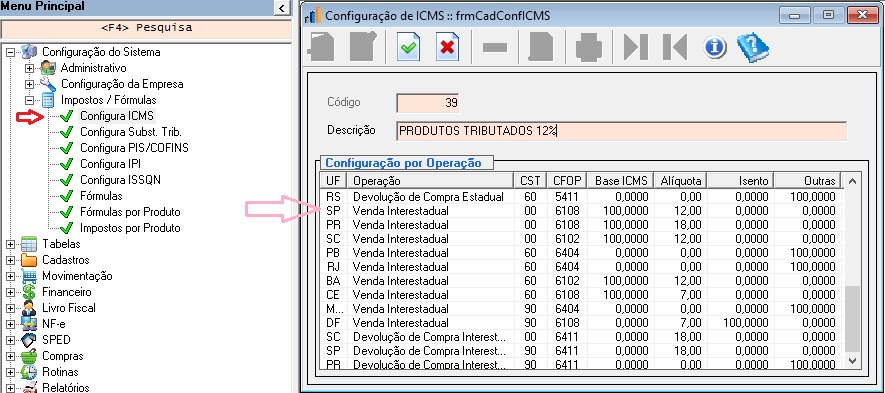885x393 pixels.
Task: Expand the Cadastros tree node
Action: pos(10,260)
